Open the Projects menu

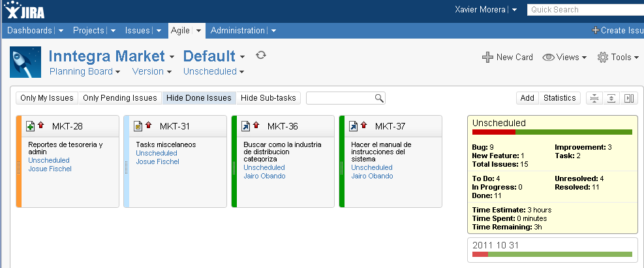(88, 31)
